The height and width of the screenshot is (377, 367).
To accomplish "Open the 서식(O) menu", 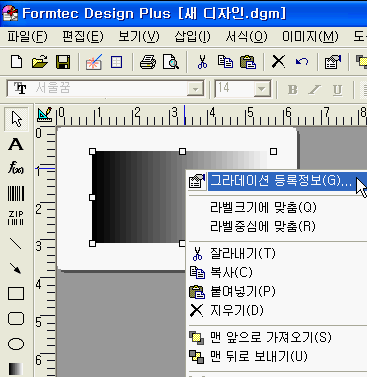I will coord(246,37).
